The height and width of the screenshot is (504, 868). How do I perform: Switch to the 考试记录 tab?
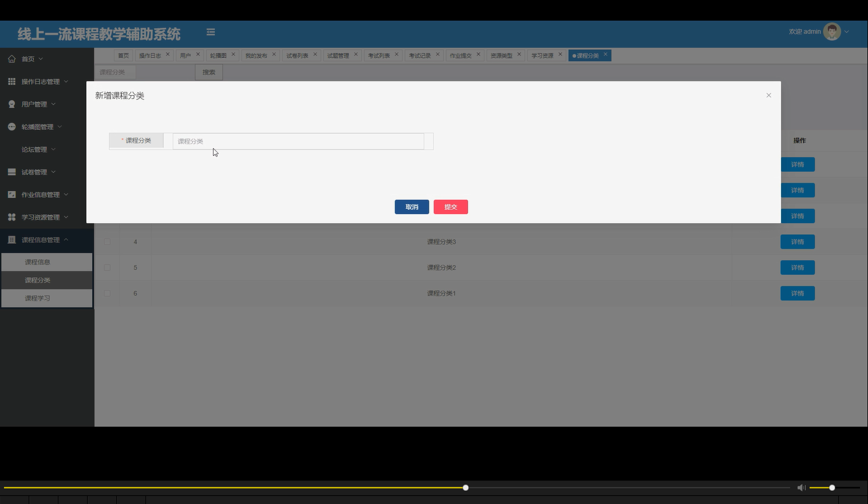click(x=420, y=56)
